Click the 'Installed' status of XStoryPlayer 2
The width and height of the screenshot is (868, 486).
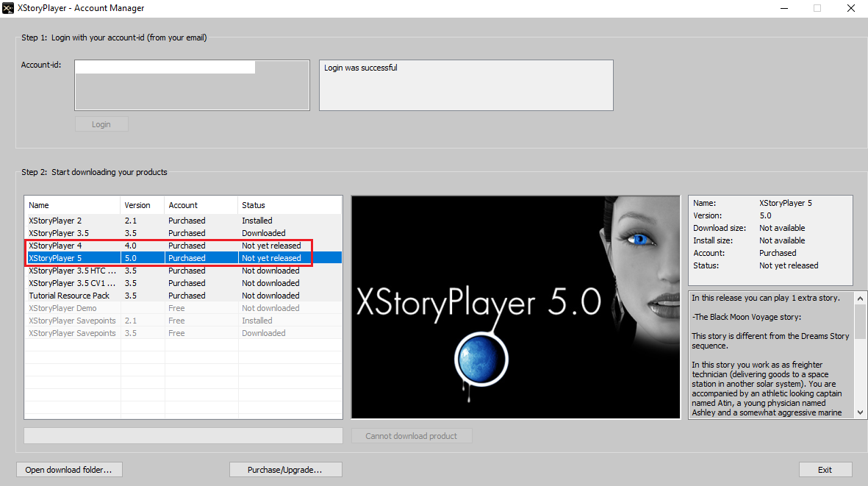click(x=257, y=221)
